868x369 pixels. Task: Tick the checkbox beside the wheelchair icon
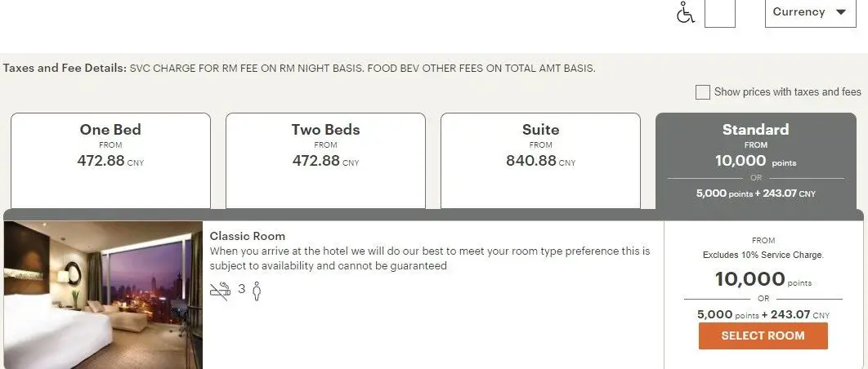pos(720,13)
